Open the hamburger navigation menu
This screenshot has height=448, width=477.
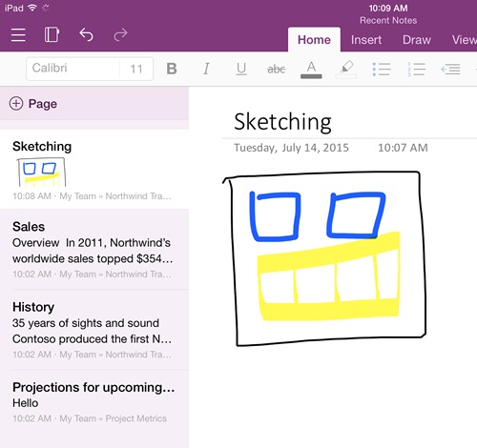(18, 34)
